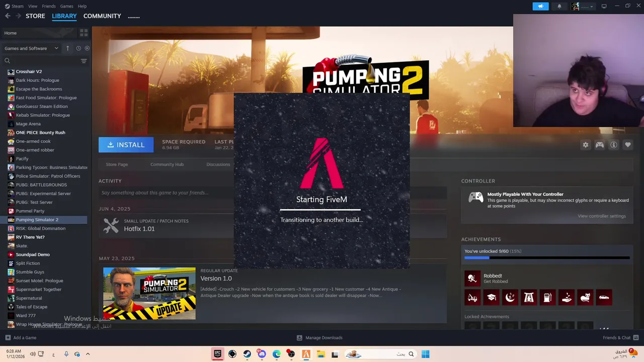Click the graduation cap achievement icon
Screen dimensions: 644x362
(491, 298)
